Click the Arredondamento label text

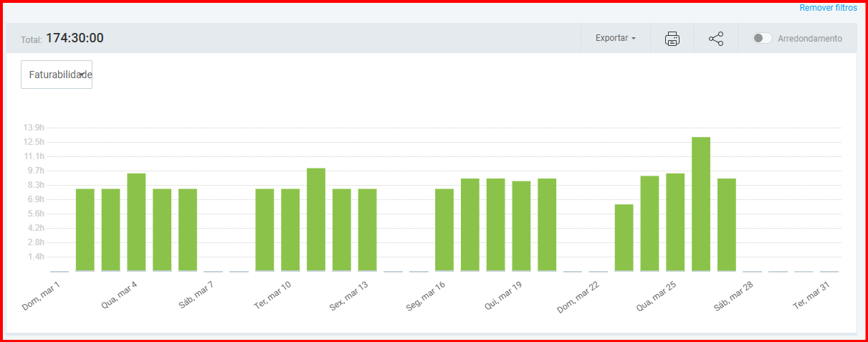(809, 39)
